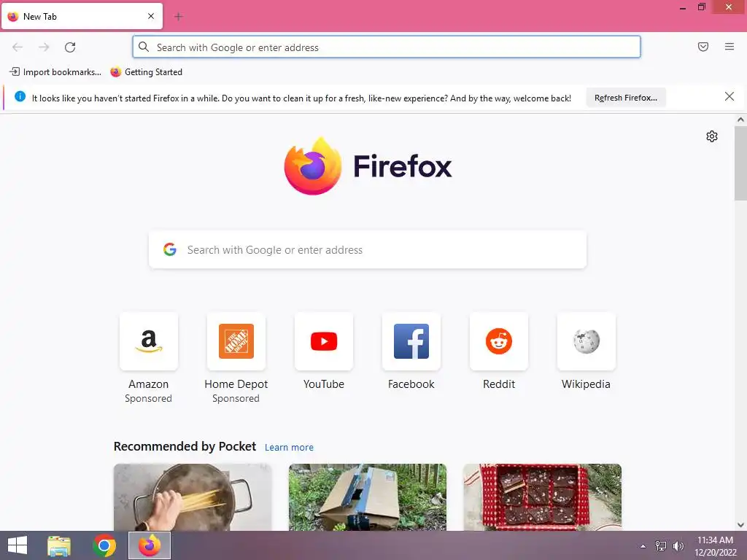Open the pasta pot Pocket story

click(x=193, y=497)
